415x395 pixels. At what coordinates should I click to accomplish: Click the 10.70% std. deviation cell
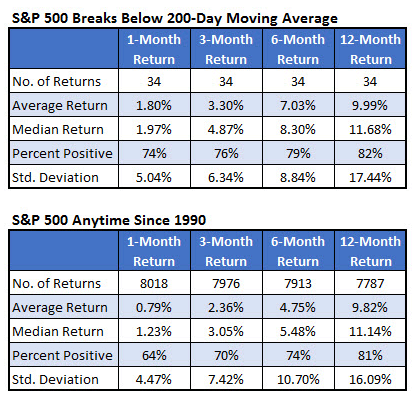click(298, 379)
